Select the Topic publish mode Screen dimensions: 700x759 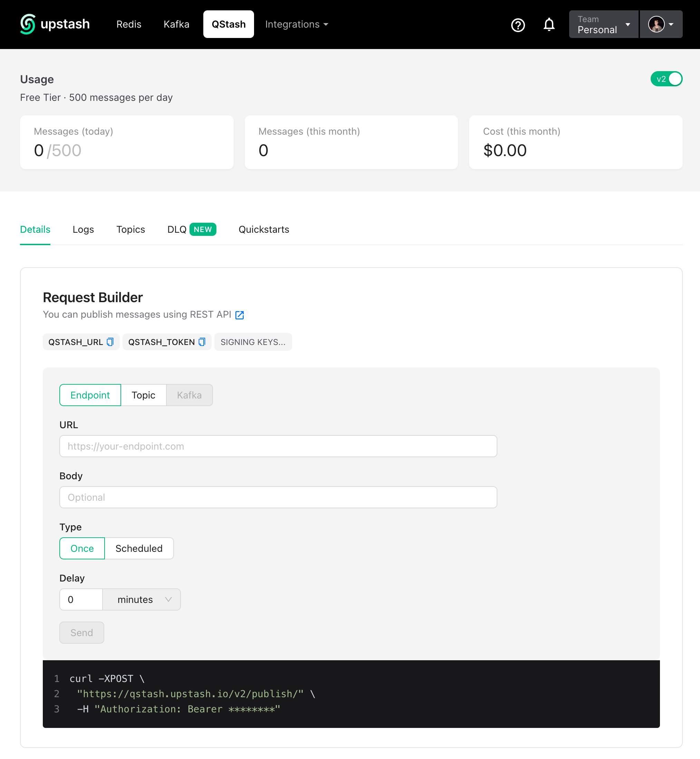point(144,395)
